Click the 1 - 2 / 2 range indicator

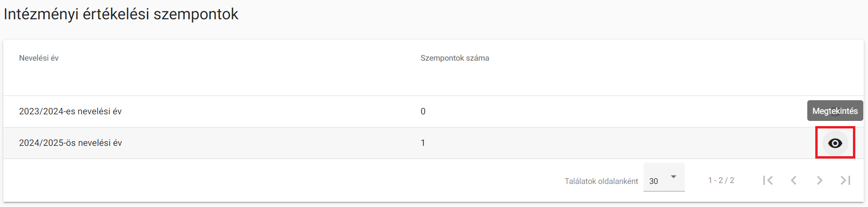coord(721,180)
